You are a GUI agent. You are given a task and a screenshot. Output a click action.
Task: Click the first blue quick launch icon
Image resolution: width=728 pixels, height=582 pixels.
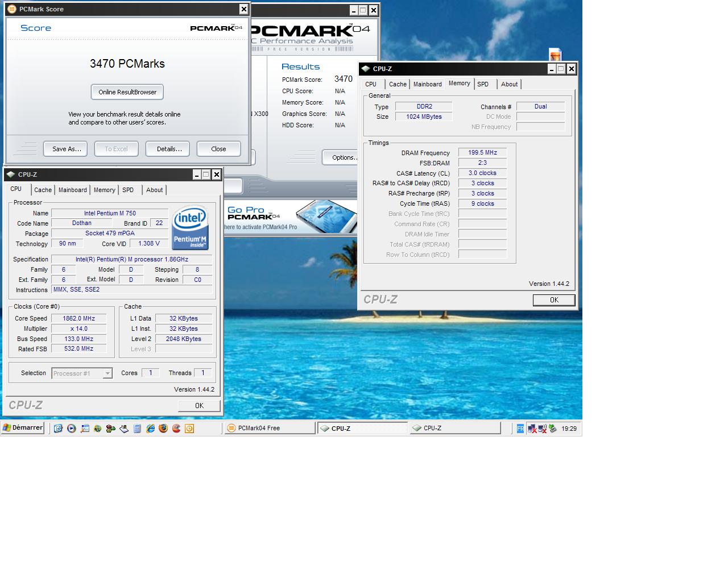pyautogui.click(x=58, y=429)
